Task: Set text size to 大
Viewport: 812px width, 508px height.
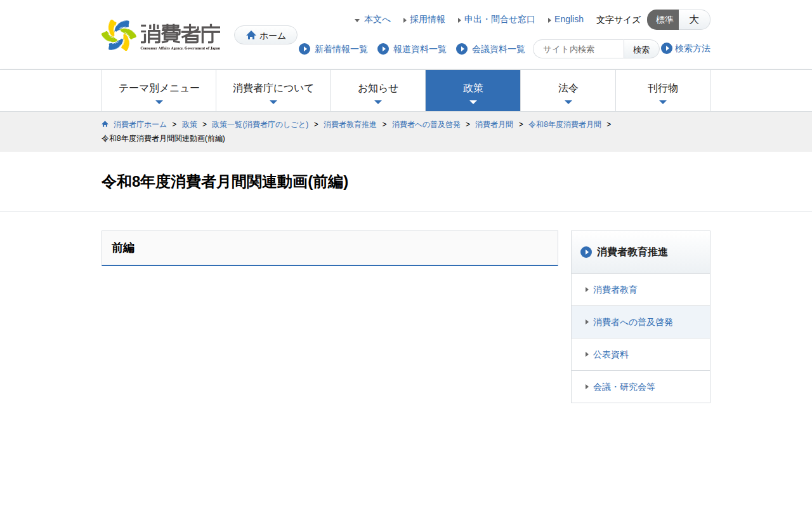Action: 695,20
